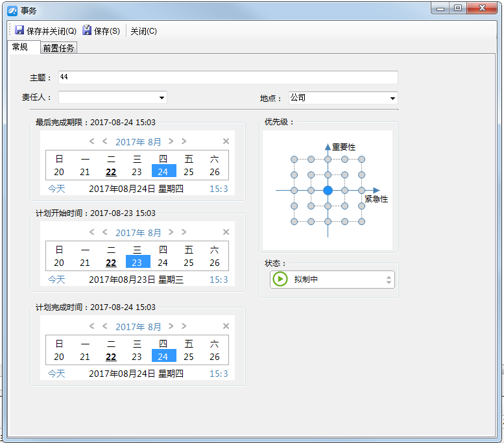
Task: Switch to the 前置任务 tab
Action: click(58, 48)
